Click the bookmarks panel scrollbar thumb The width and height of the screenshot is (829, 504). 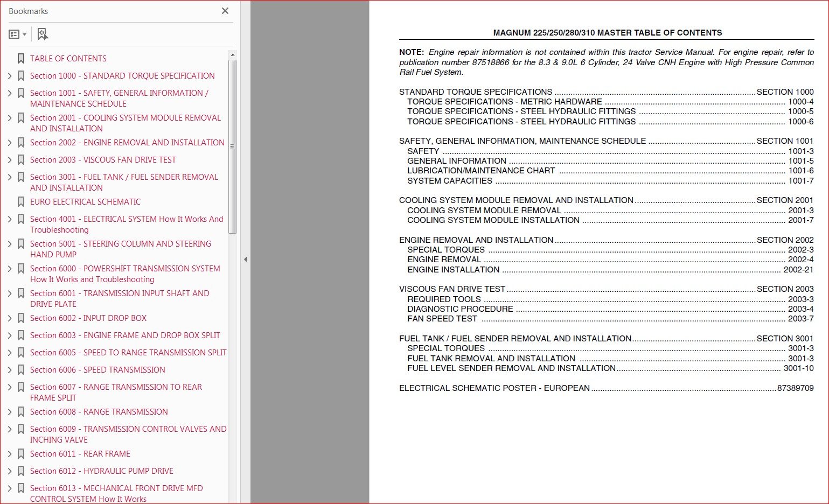click(x=233, y=146)
